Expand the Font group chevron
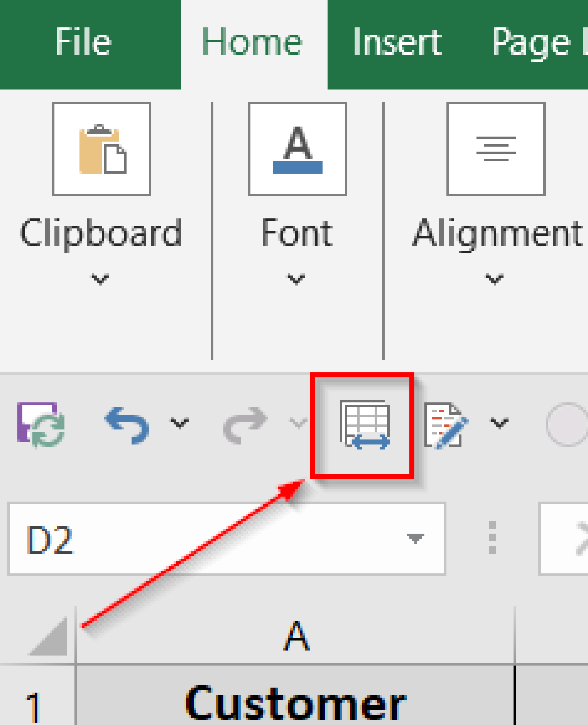Image resolution: width=588 pixels, height=725 pixels. point(296,279)
